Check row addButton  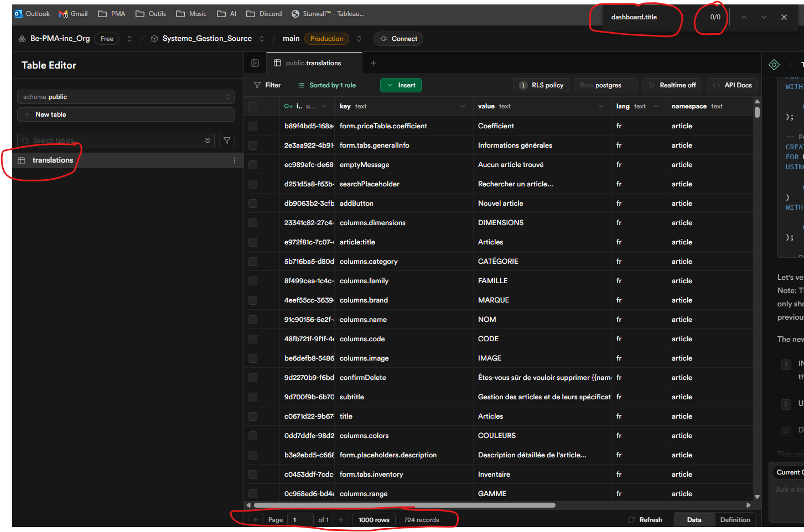tap(253, 204)
